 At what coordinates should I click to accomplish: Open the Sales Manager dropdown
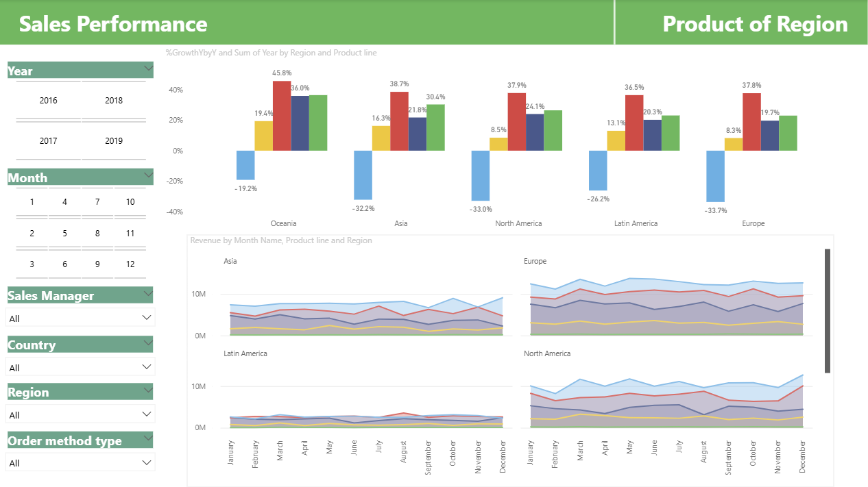coord(80,318)
